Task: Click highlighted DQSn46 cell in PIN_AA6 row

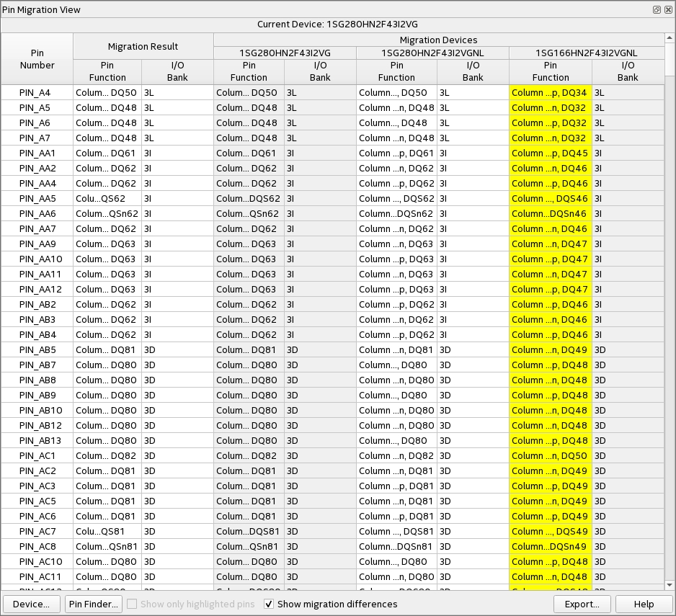Action: point(551,213)
